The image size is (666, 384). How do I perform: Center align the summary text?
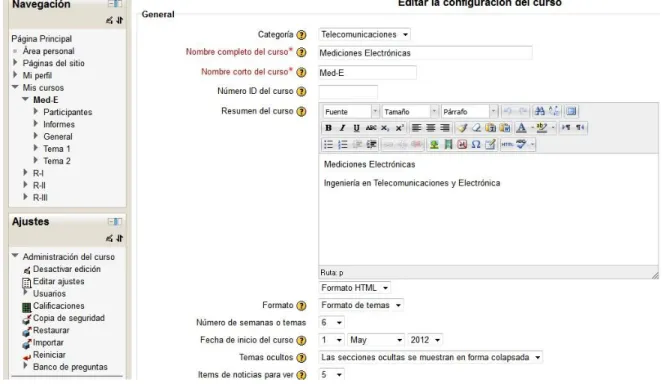point(431,128)
